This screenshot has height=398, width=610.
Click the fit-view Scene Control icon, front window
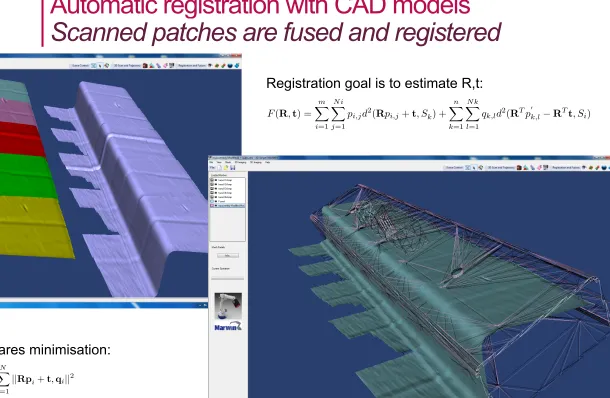coord(467,167)
